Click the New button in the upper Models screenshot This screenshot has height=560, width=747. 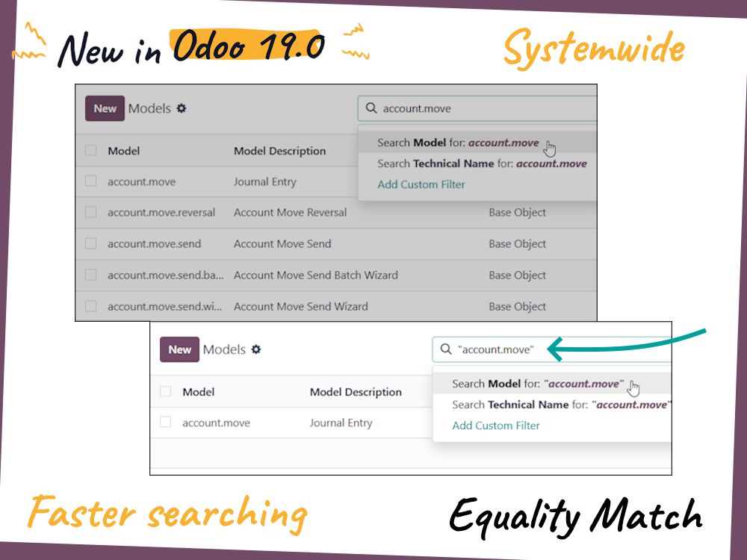point(105,108)
